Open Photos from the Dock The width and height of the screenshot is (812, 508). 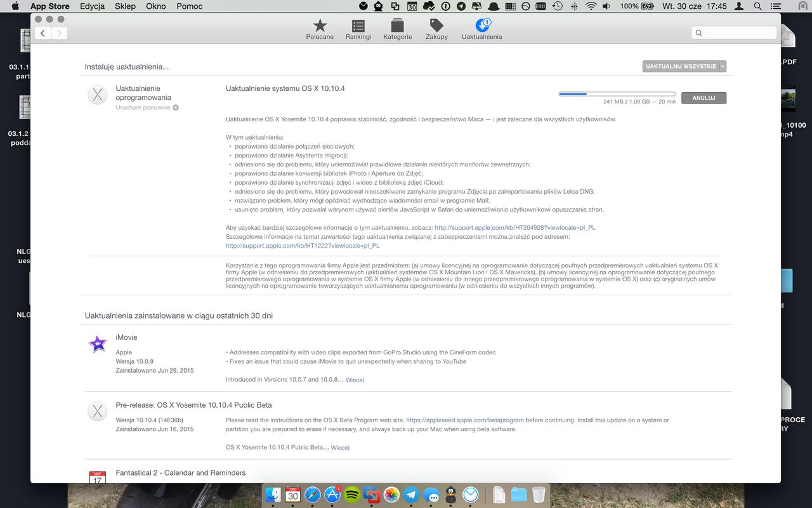click(391, 495)
